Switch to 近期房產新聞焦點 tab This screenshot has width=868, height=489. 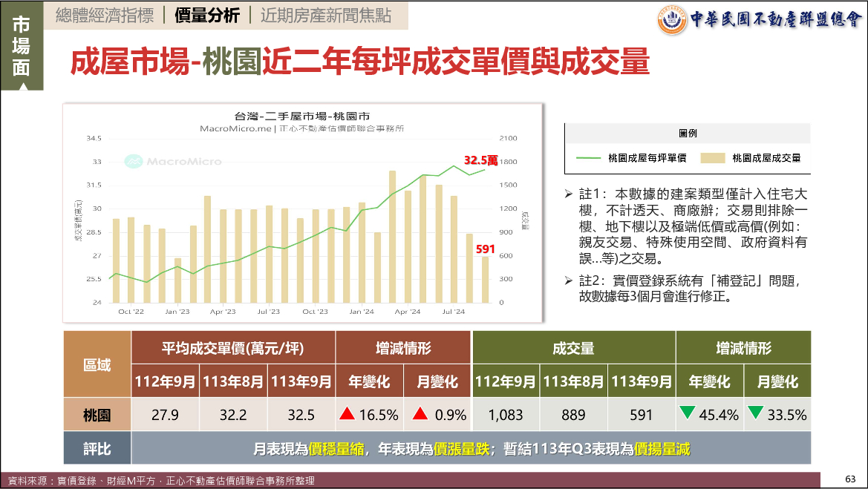(x=326, y=16)
